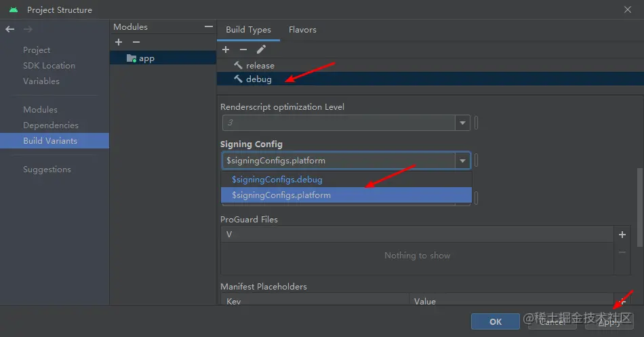Confirm changes with the OK button
The height and width of the screenshot is (337, 644).
(496, 322)
